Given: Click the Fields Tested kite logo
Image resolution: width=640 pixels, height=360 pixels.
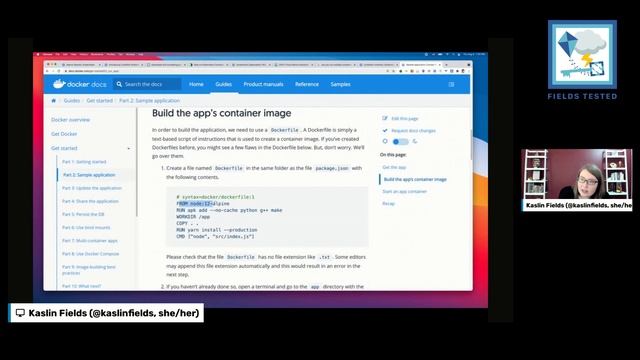Looking at the screenshot, I should (582, 55).
